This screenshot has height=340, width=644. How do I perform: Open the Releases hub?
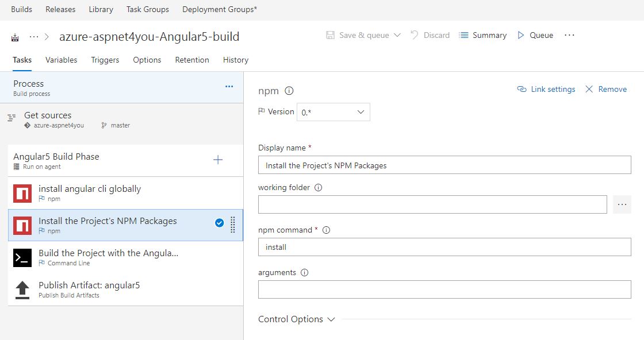60,9
